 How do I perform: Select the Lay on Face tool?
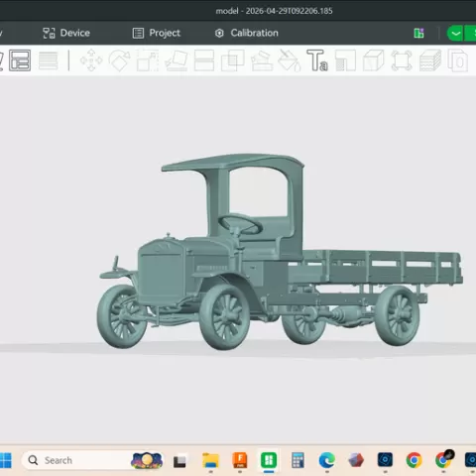[177, 60]
